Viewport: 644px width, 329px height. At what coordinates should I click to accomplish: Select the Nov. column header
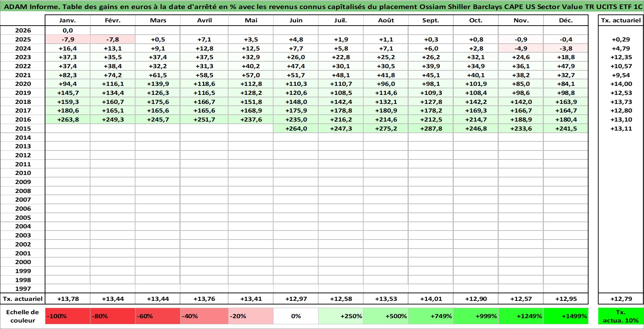[521, 21]
